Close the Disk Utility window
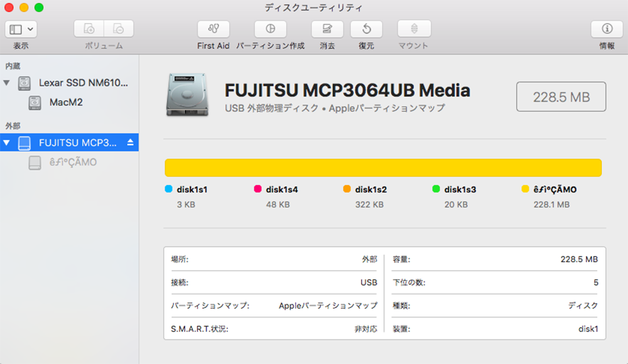Screen dimensions: 628x364 (x=9, y=8)
